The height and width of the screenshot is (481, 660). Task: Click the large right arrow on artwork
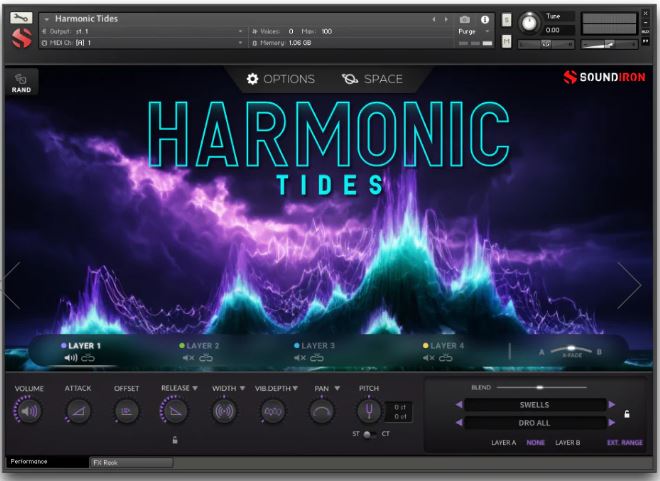tap(630, 285)
